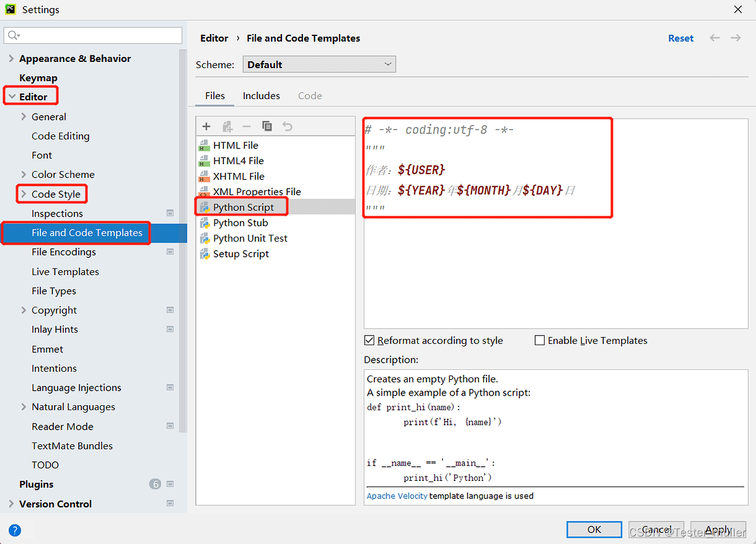Click project-level icon beside Inspections
The image size is (756, 544).
pyautogui.click(x=170, y=213)
